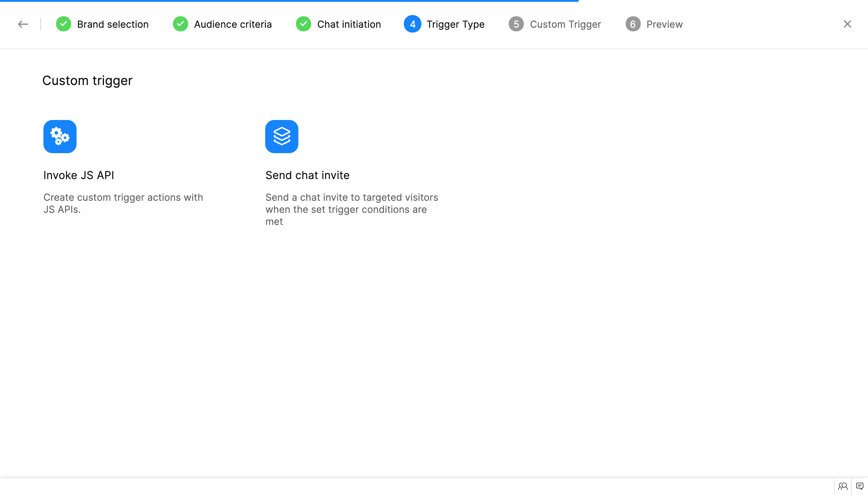The width and height of the screenshot is (868, 495).
Task: Open the Chat initiation step
Action: click(x=349, y=24)
